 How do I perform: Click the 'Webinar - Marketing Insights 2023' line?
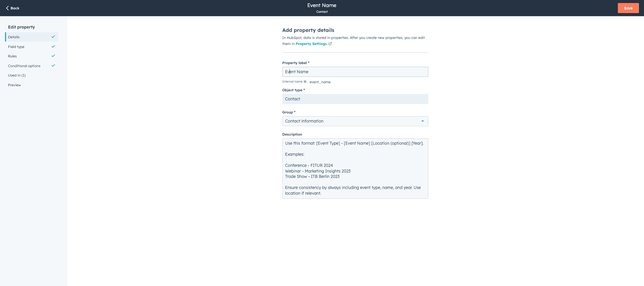[318, 171]
